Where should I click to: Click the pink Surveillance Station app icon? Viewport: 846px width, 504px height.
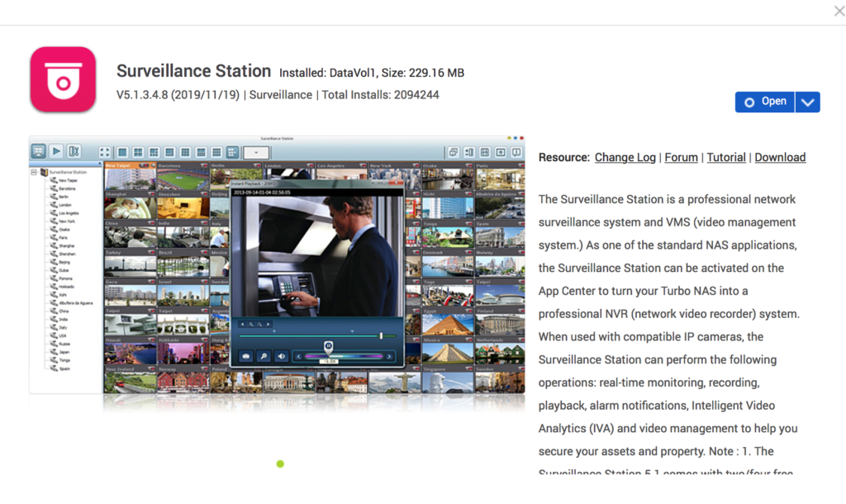point(63,79)
